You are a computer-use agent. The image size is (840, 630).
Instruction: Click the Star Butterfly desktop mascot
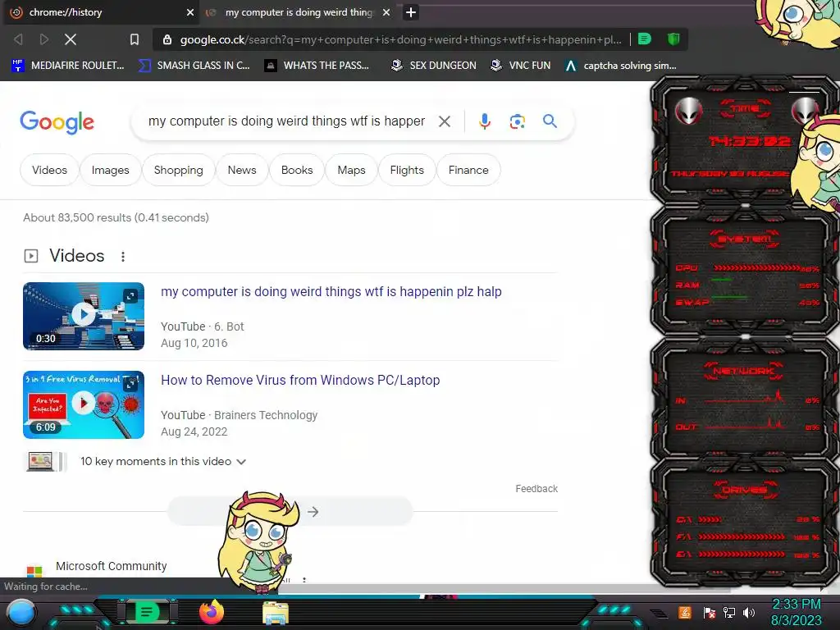[257, 541]
